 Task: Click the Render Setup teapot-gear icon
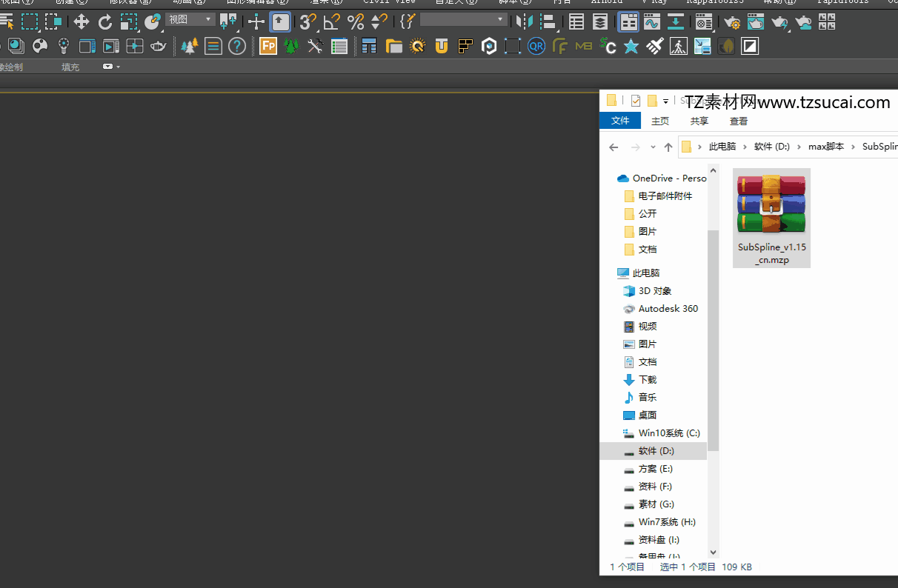(732, 21)
